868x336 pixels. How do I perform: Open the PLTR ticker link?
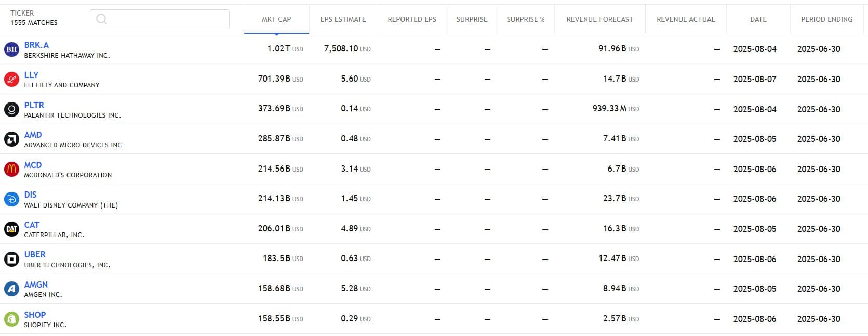[x=34, y=105]
